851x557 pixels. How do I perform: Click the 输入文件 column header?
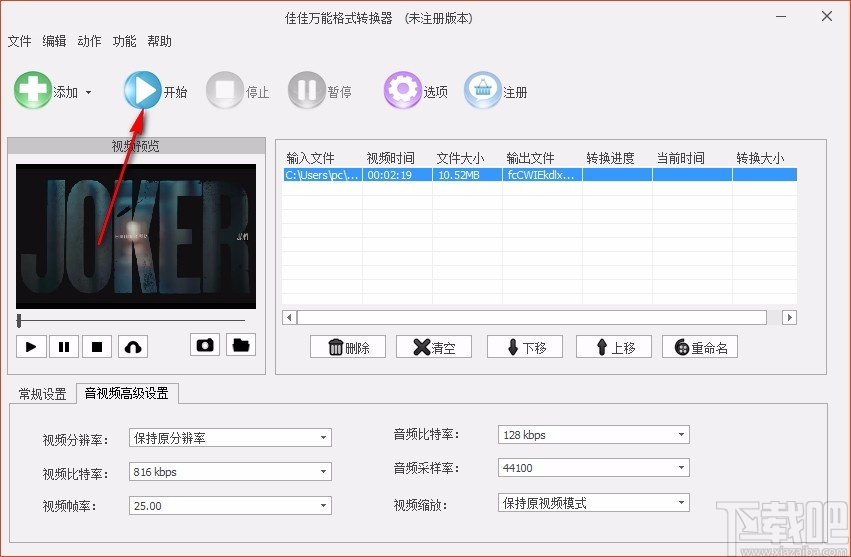coord(310,159)
